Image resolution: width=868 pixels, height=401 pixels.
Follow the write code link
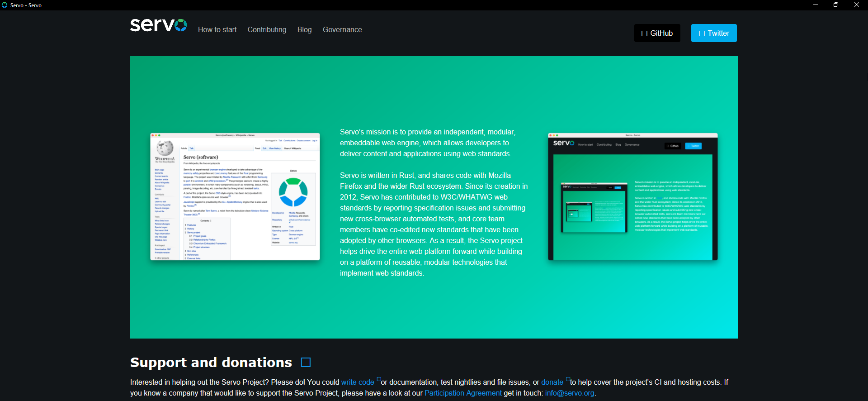[358, 382]
